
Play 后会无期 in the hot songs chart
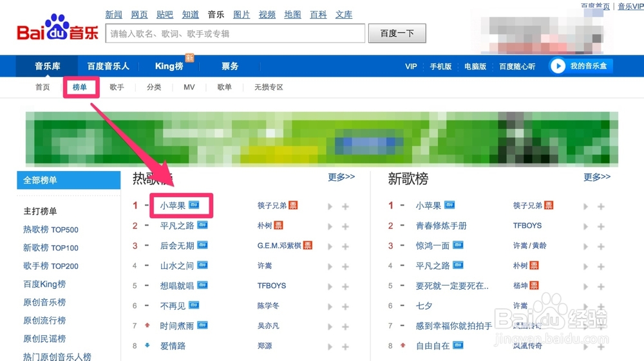330,246
